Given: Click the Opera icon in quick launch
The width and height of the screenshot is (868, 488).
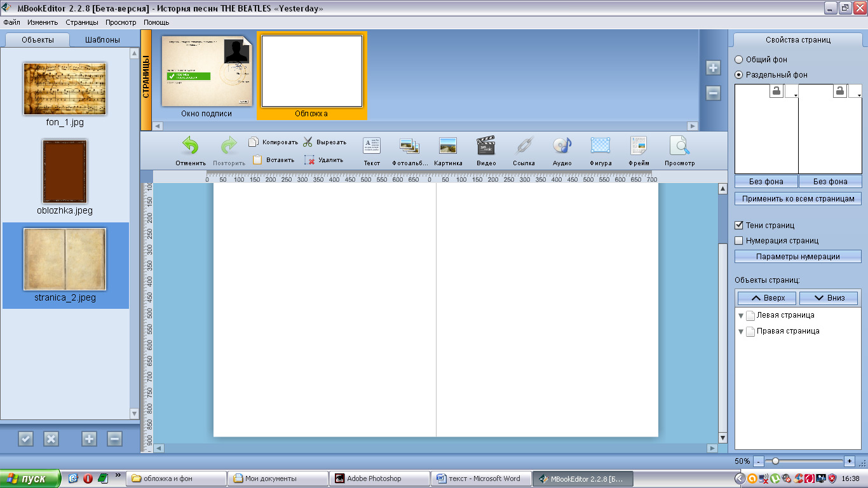Looking at the screenshot, I should (x=88, y=478).
